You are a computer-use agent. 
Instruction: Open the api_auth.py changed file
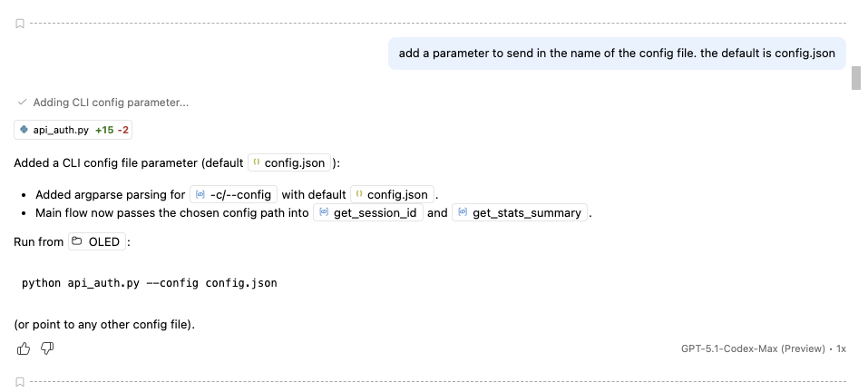point(61,130)
